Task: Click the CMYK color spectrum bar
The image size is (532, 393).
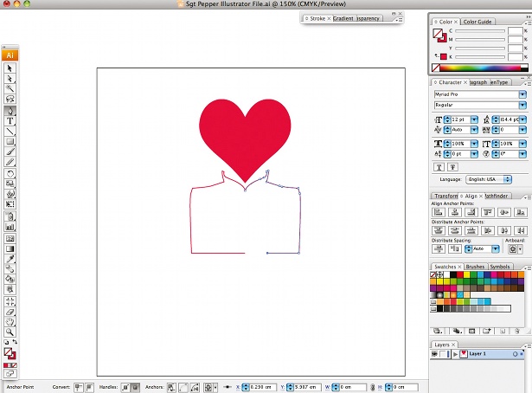Action: 480,68
